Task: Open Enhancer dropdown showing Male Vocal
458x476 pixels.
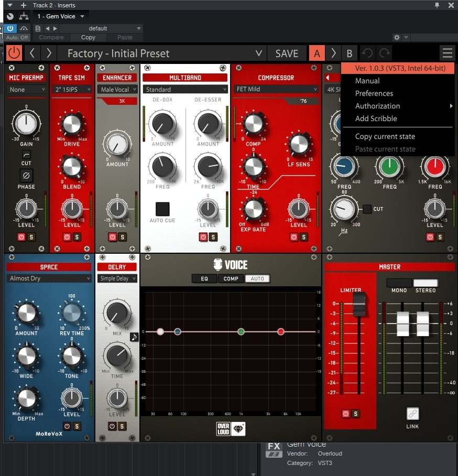Action: coord(117,90)
